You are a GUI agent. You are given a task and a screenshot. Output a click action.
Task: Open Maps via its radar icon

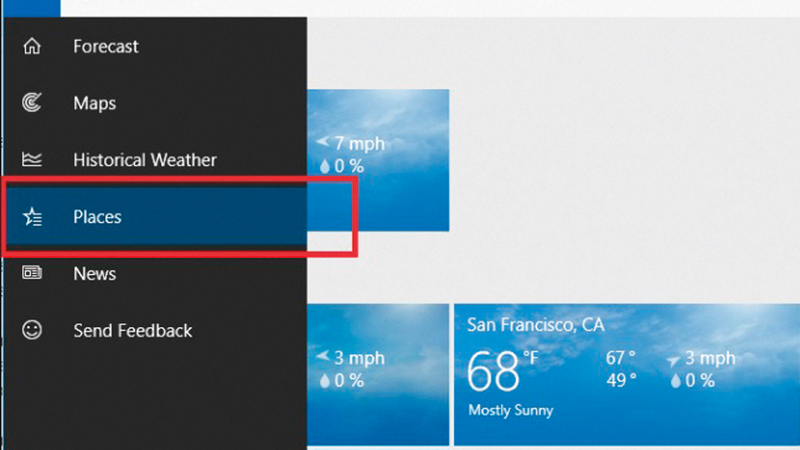(32, 103)
